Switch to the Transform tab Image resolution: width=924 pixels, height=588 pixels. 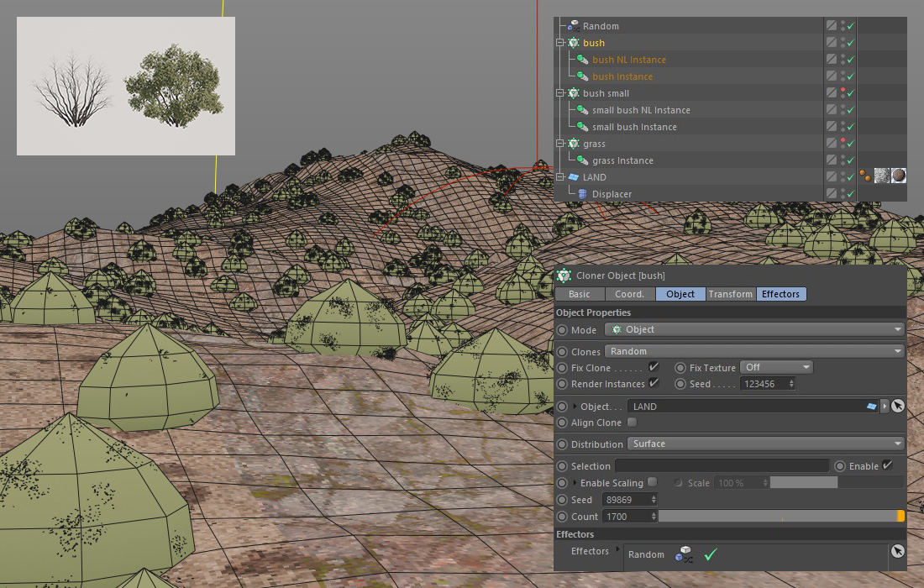point(730,294)
